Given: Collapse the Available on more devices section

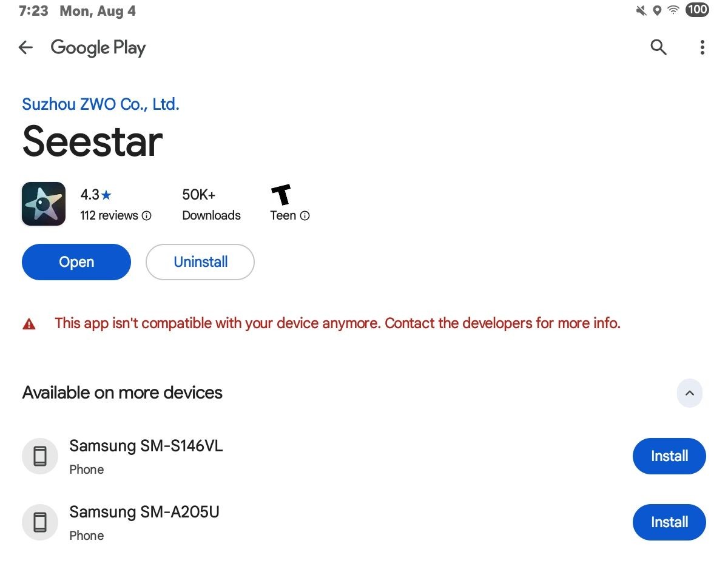Looking at the screenshot, I should [690, 393].
